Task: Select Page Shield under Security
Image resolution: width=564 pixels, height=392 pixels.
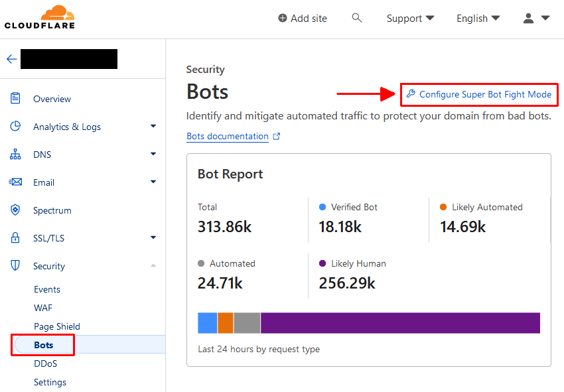Action: [57, 326]
